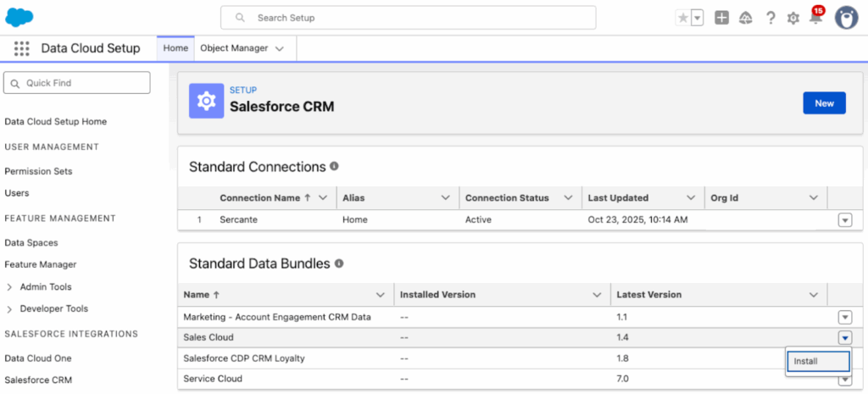This screenshot has width=868, height=394.
Task: Open Org Id column menu chevron
Action: [x=813, y=198]
